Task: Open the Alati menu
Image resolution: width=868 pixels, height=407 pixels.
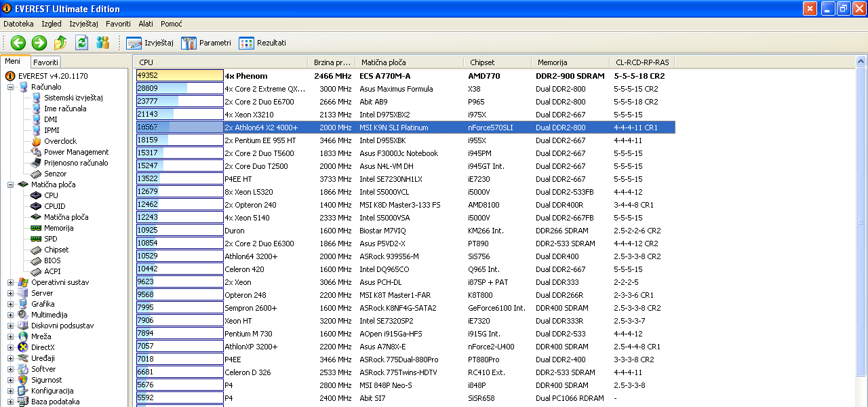Action: point(146,24)
